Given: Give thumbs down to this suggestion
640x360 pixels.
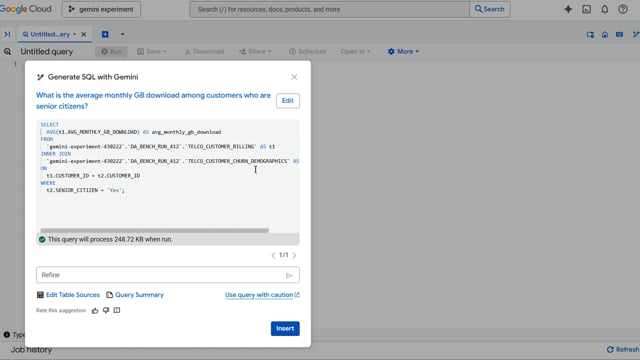Looking at the screenshot, I should (x=106, y=310).
